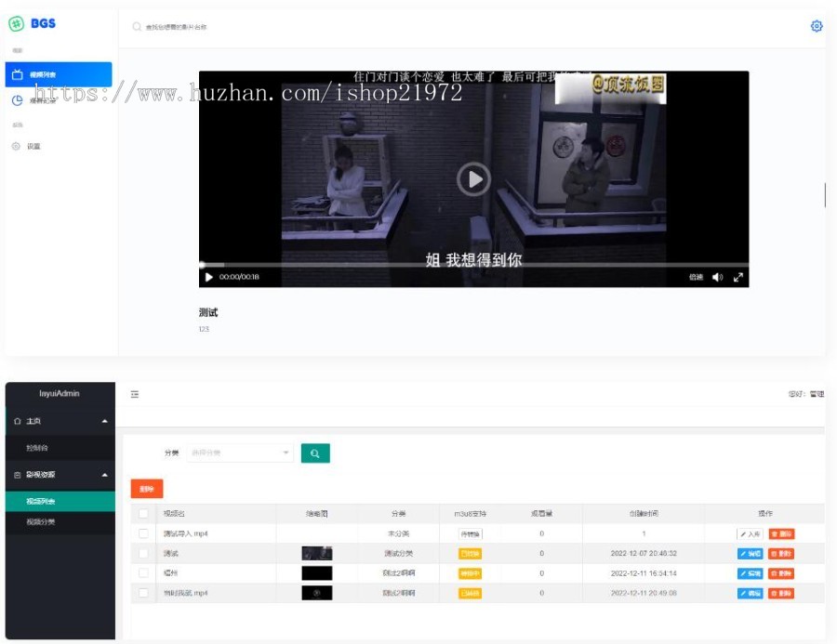Click the calendar icon beside 影视资源
The height and width of the screenshot is (644, 837).
coord(17,474)
